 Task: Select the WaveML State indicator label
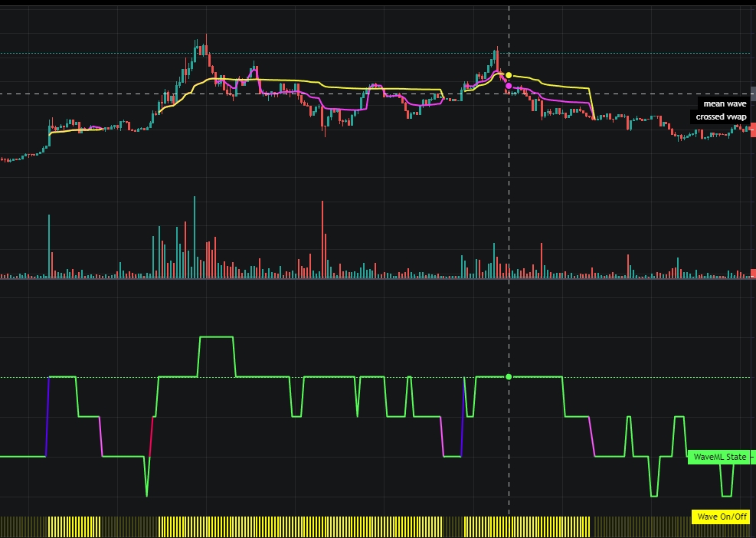718,457
